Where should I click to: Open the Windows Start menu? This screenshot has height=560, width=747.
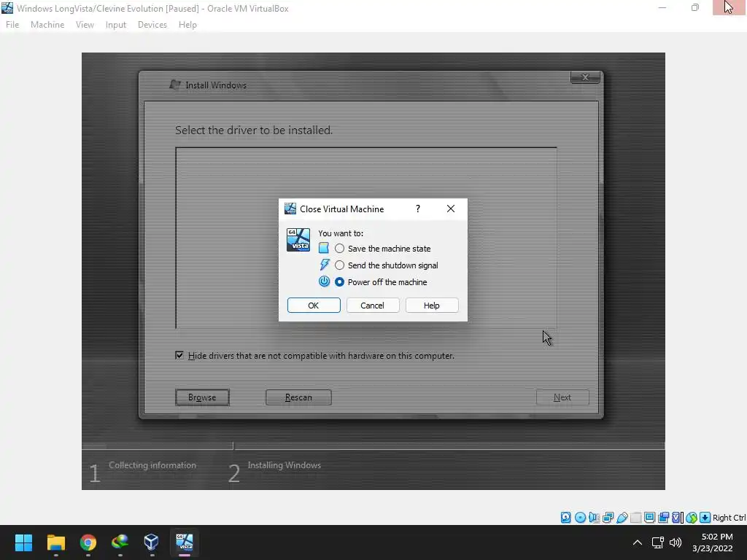click(23, 542)
